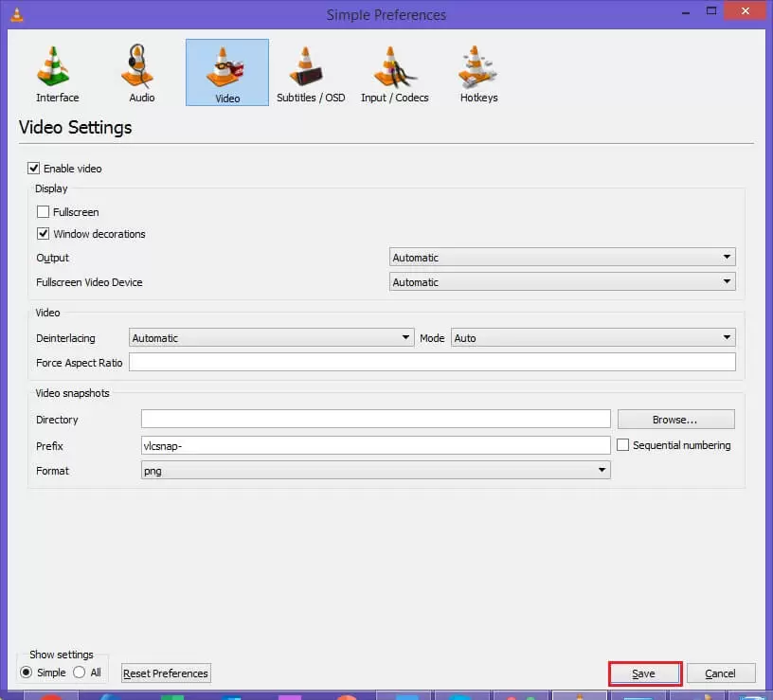Open the Hotkeys preferences icon

click(476, 66)
